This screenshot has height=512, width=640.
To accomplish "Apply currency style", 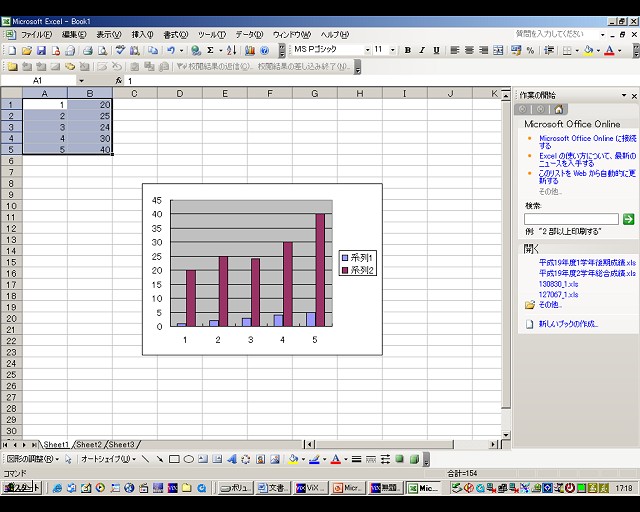I will 516,50.
